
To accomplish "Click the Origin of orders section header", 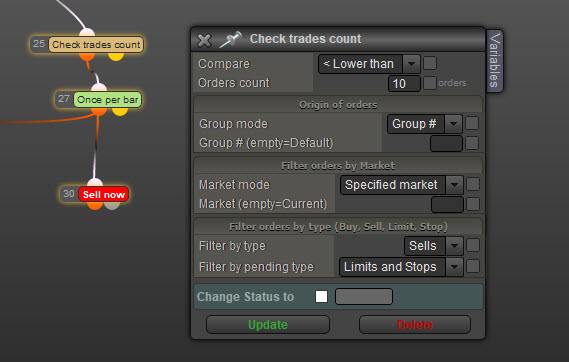I will click(x=338, y=105).
